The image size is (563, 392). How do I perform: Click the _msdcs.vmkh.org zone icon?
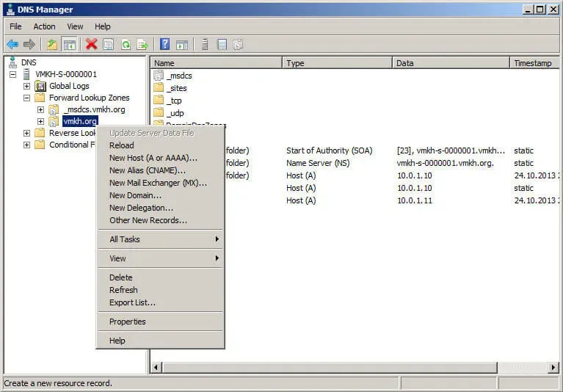pos(54,109)
